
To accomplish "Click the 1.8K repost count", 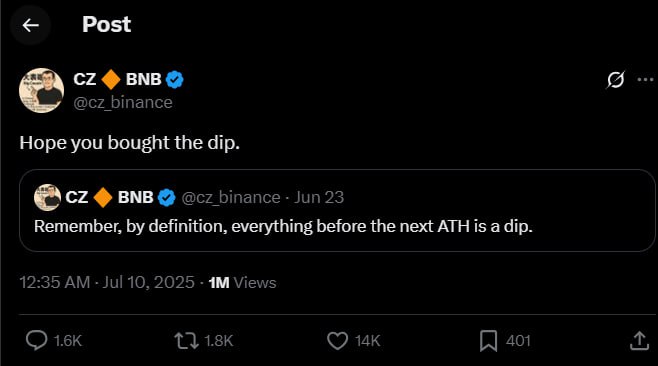I will (x=219, y=341).
